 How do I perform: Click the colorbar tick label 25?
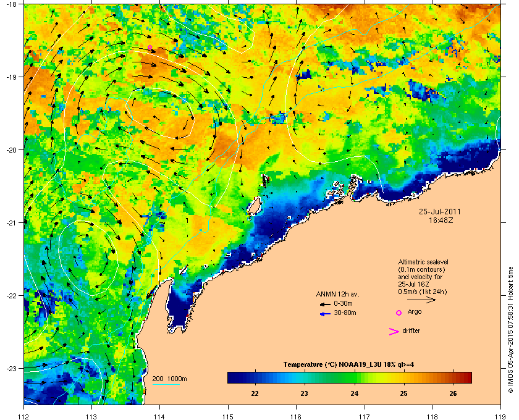pyautogui.click(x=403, y=393)
